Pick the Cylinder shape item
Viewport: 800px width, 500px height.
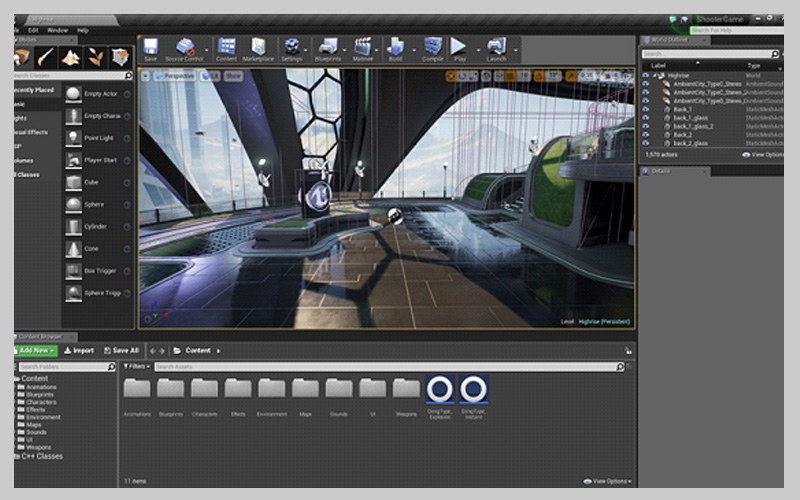(97, 227)
